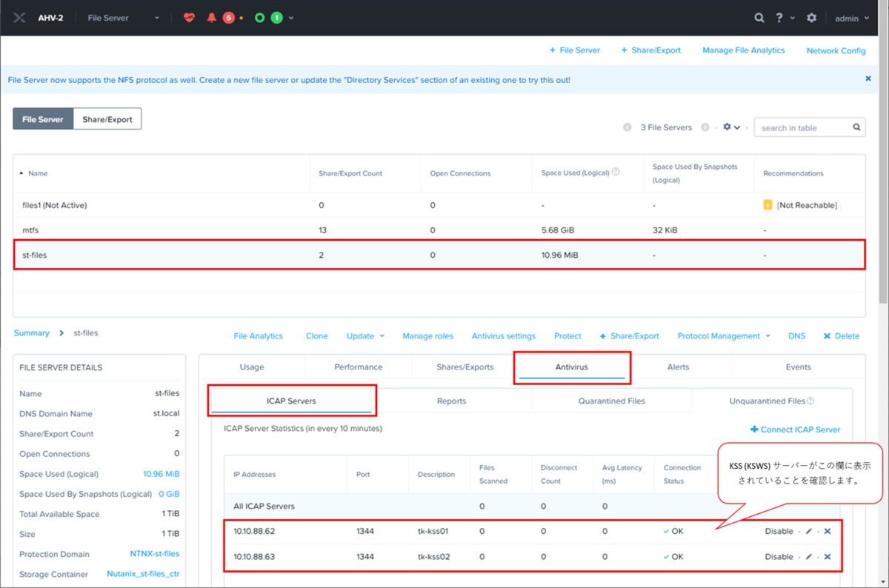This screenshot has width=889, height=588.
Task: Open the Usage tab
Action: (x=252, y=367)
